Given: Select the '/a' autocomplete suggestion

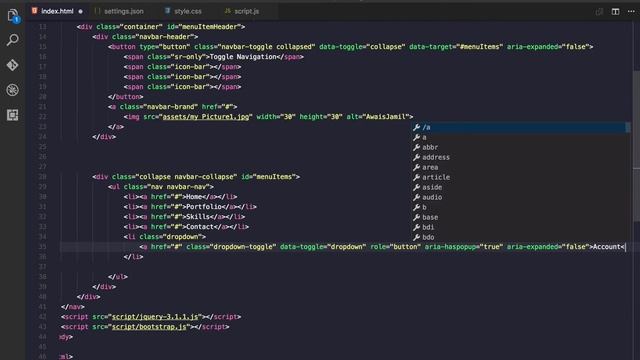Looking at the screenshot, I should coord(520,127).
